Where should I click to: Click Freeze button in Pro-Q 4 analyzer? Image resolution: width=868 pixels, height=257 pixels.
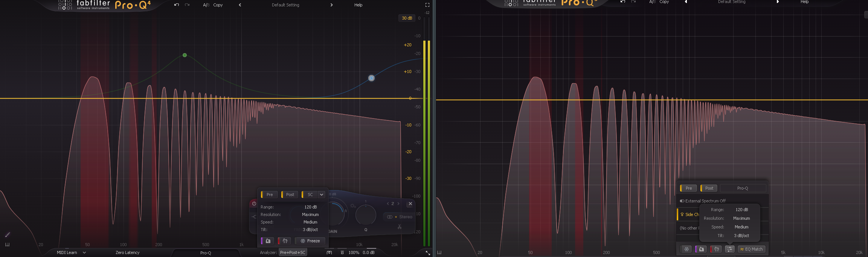click(310, 241)
